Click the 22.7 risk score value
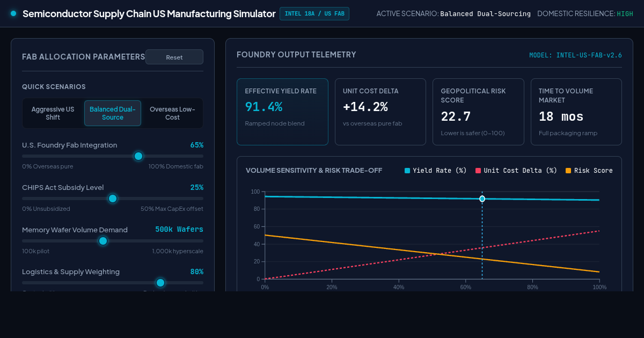Viewport: 644px width, 338px height. (456, 116)
